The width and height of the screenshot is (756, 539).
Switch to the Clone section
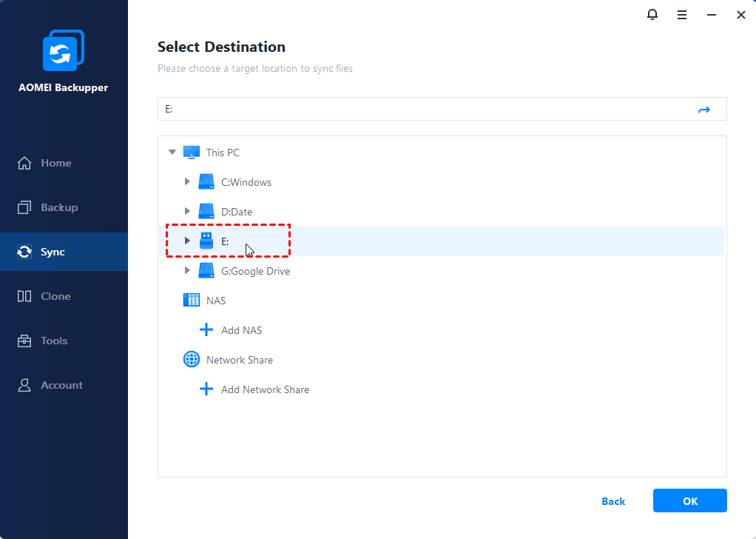tap(55, 296)
